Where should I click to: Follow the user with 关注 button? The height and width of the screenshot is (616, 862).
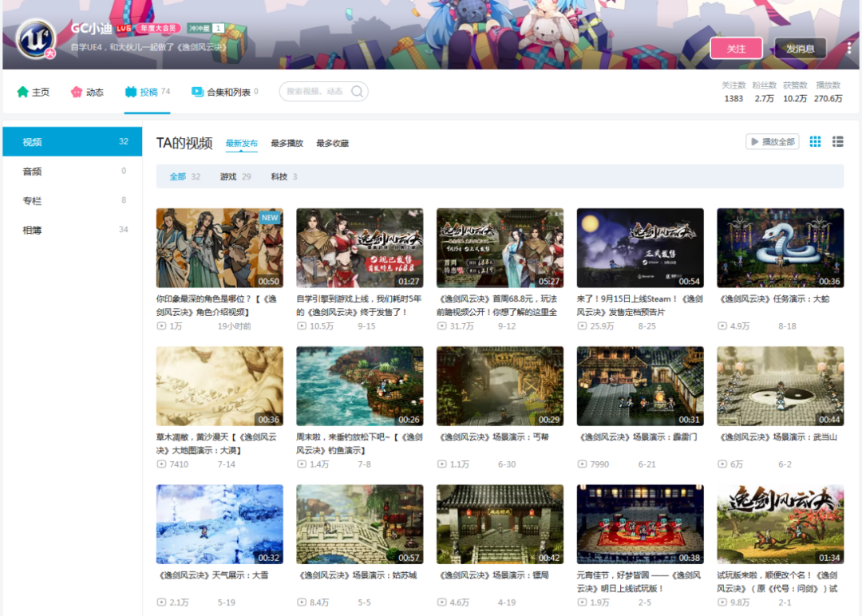(x=736, y=49)
